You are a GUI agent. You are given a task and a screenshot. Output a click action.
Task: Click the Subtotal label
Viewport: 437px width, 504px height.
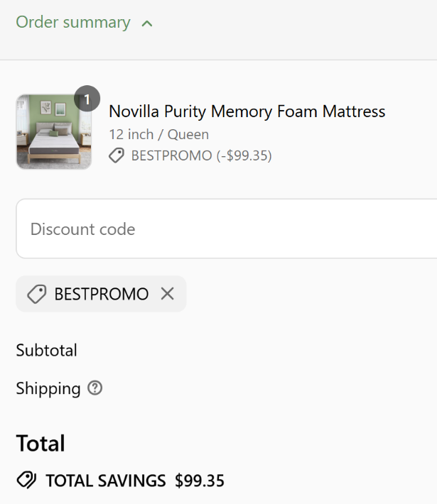[x=46, y=350]
